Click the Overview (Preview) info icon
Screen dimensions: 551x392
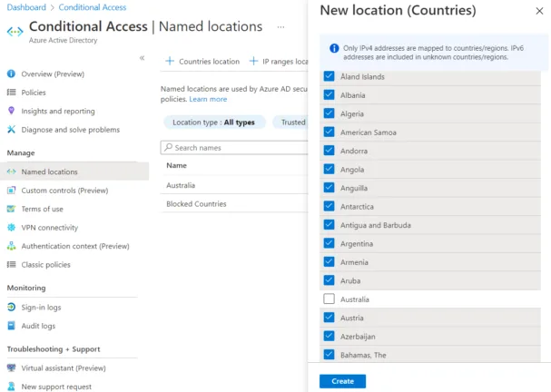tap(11, 73)
